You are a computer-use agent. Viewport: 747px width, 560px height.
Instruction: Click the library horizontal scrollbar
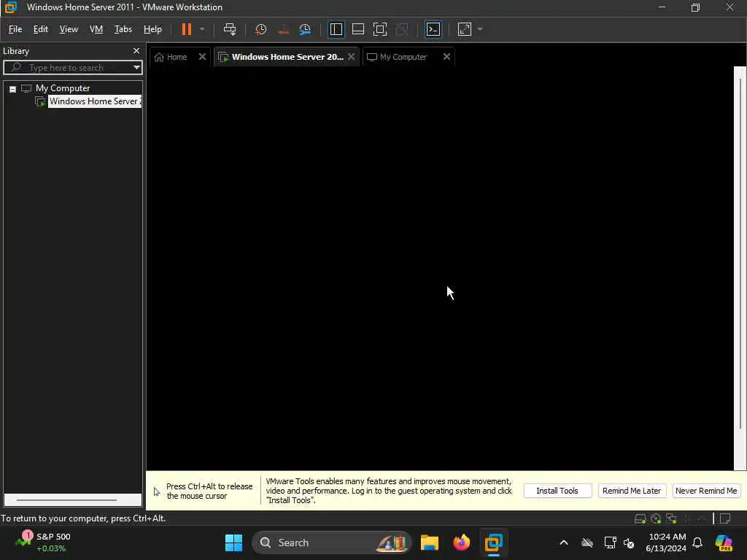coord(66,500)
